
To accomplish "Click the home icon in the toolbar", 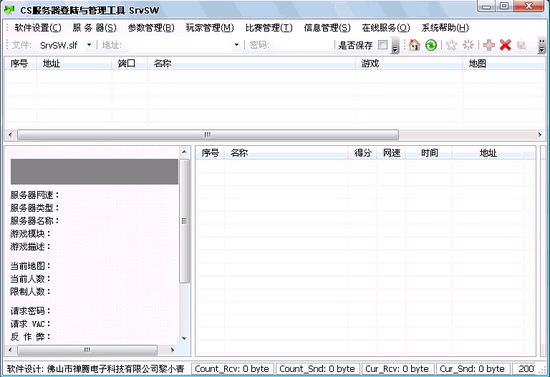I will click(x=414, y=45).
